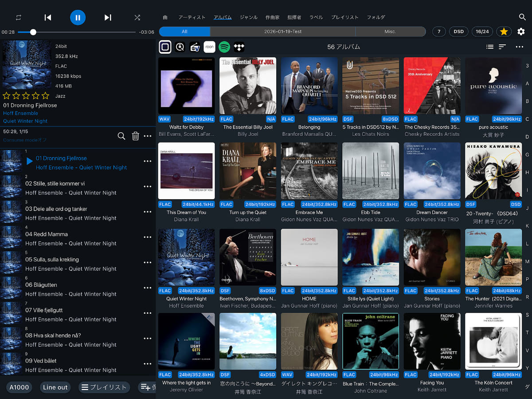Viewport: 532px width, 399px height.
Task: Click the playback progress slider
Action: coord(77,32)
